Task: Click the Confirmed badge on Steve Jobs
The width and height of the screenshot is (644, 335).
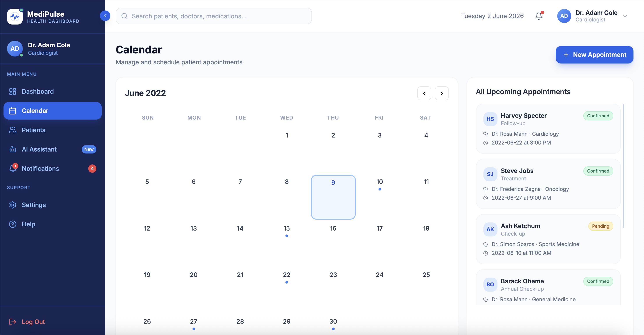Action: (598, 171)
